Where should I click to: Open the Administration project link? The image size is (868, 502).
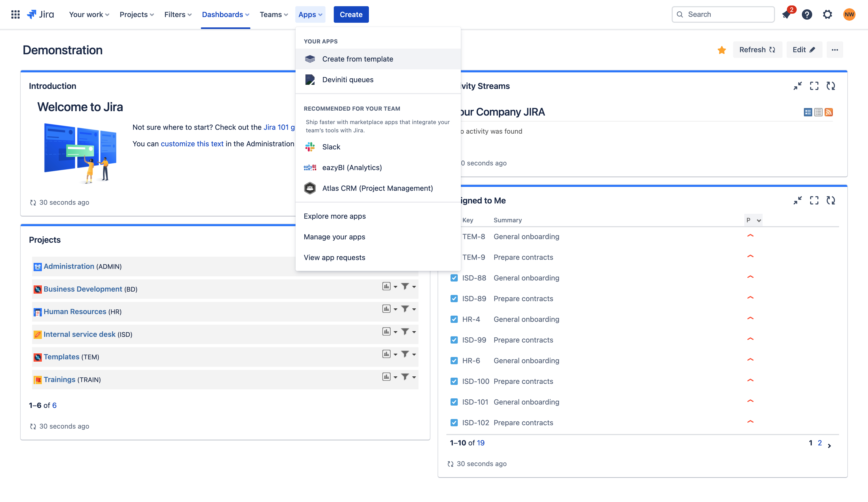click(x=68, y=266)
